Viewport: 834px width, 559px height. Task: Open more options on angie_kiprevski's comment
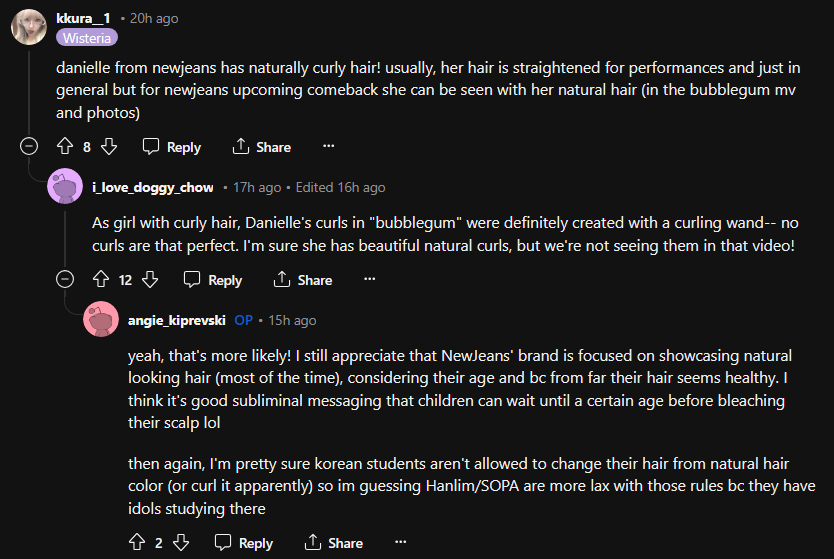click(x=400, y=543)
